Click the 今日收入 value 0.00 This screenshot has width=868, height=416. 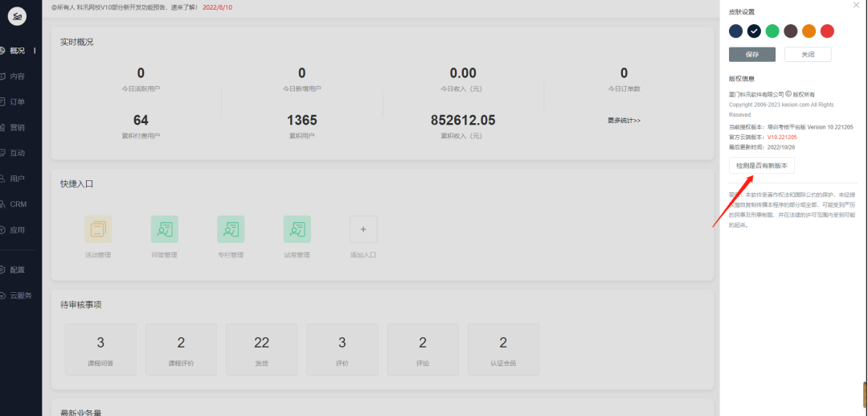(463, 73)
